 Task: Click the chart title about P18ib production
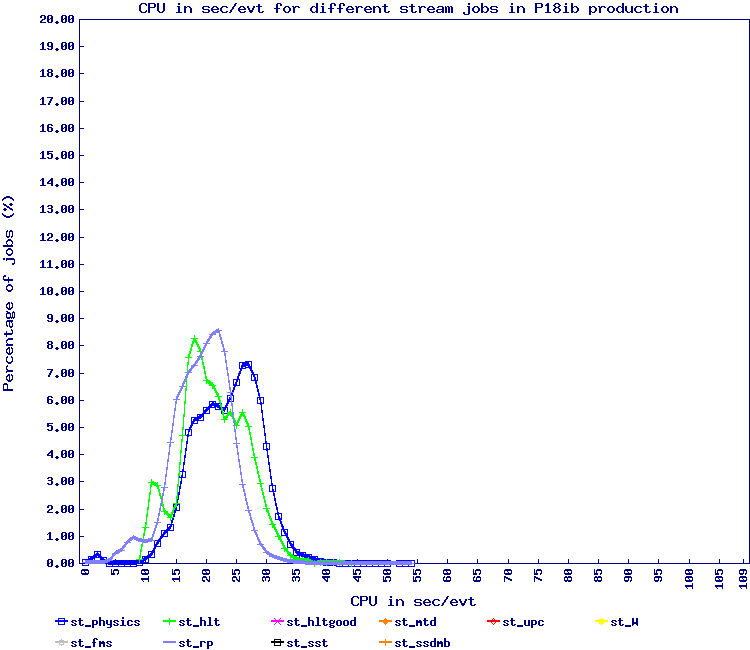click(408, 9)
